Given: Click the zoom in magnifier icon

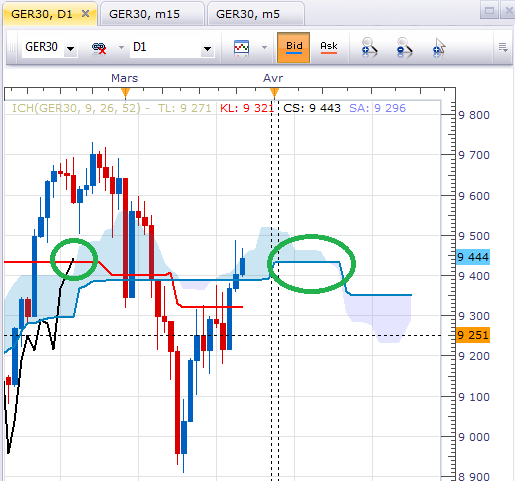Looking at the screenshot, I should coord(368,47).
